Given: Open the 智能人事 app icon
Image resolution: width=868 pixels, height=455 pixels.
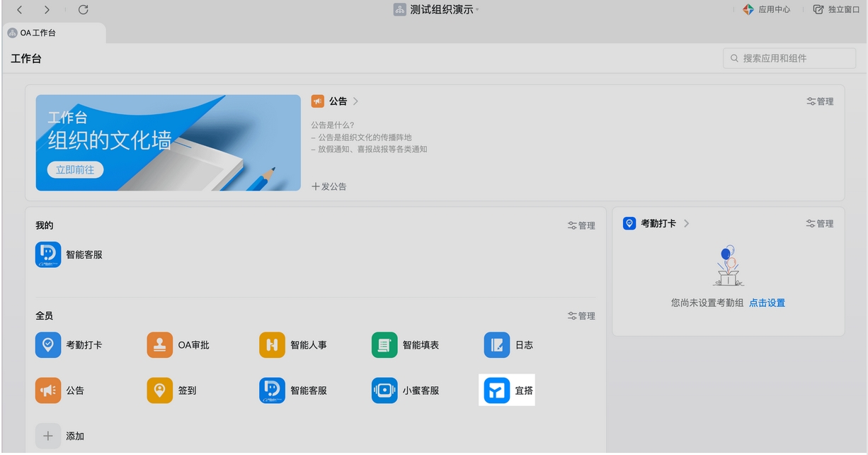Looking at the screenshot, I should (272, 345).
